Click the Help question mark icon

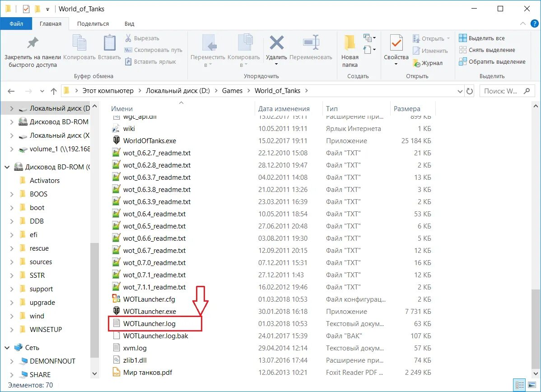tap(534, 23)
